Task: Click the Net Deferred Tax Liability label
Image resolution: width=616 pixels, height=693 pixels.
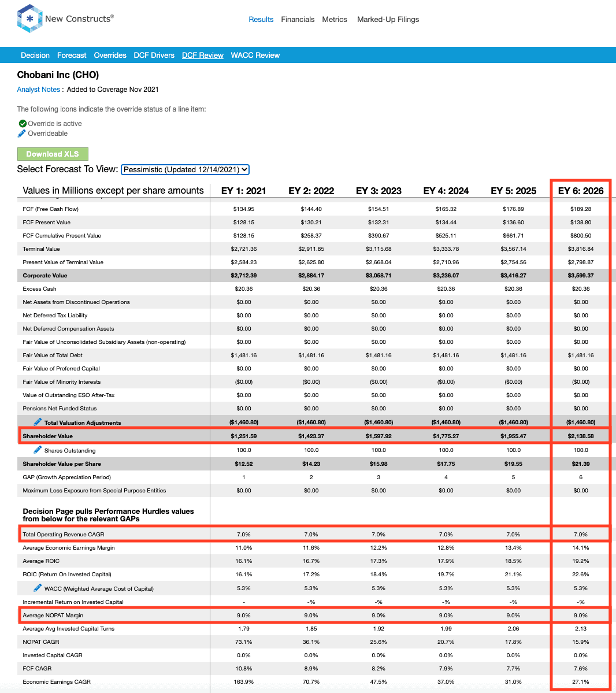Action: click(55, 315)
